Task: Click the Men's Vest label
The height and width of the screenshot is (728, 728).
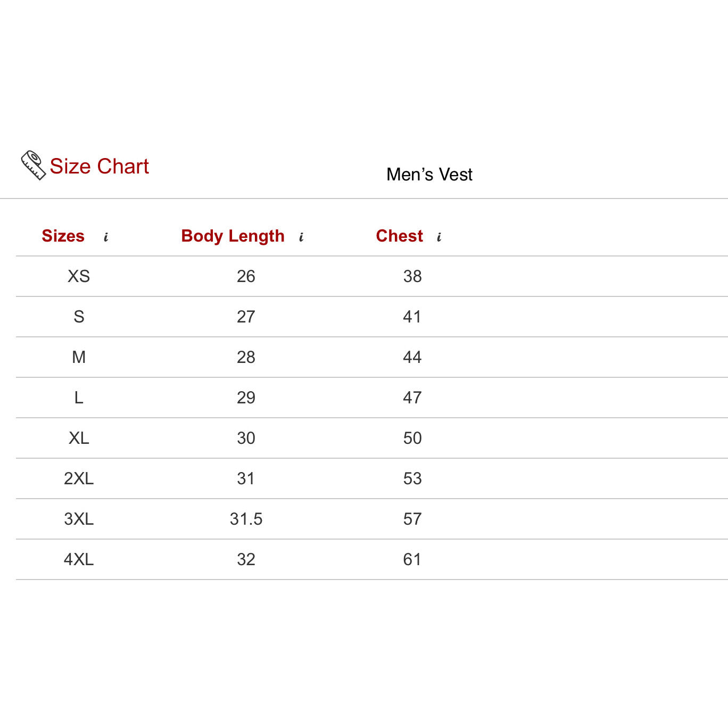Action: [429, 175]
